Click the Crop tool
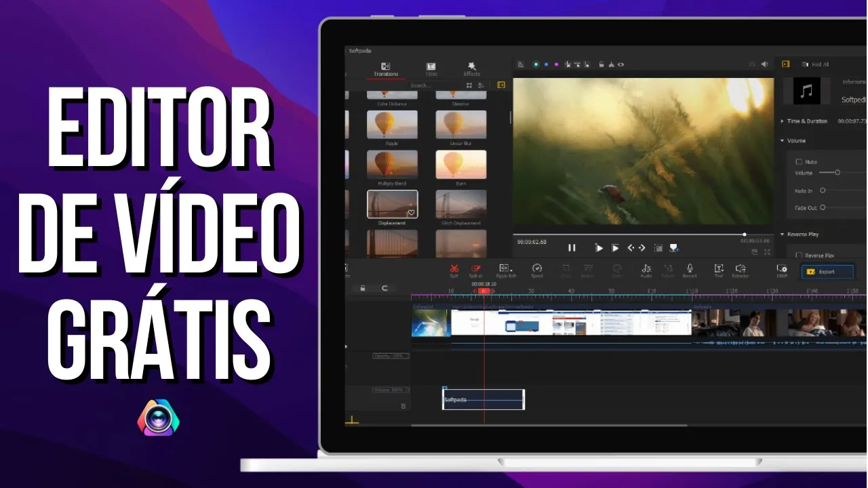The image size is (868, 488). (566, 270)
